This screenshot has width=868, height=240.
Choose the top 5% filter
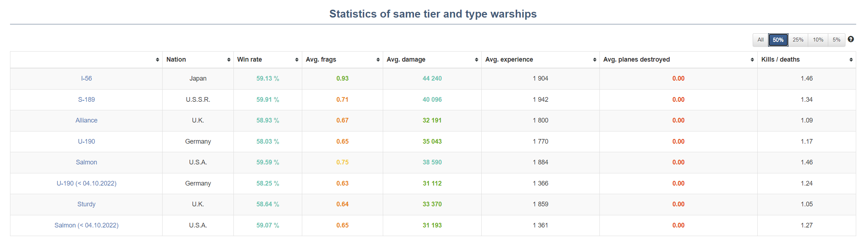point(836,40)
